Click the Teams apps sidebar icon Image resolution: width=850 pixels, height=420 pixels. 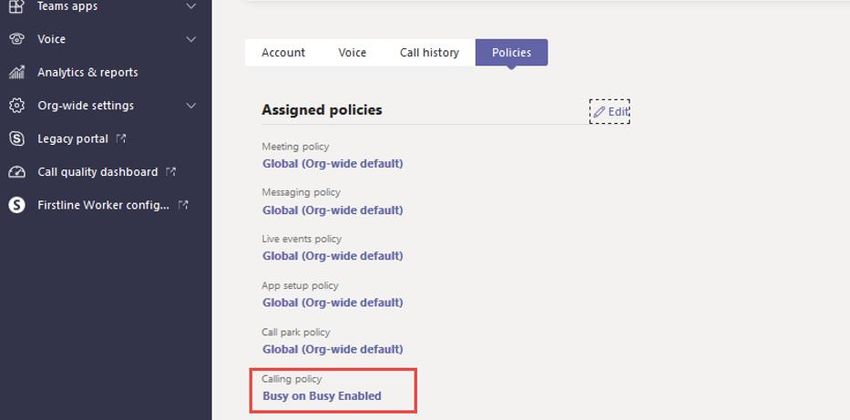(17, 7)
